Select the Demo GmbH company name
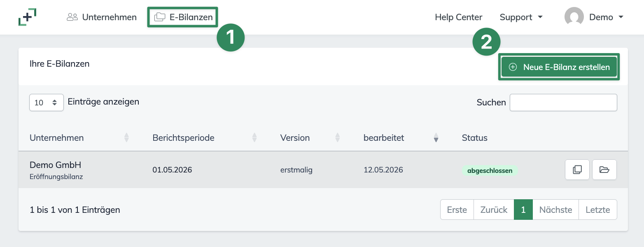Image resolution: width=644 pixels, height=247 pixels. pos(56,165)
